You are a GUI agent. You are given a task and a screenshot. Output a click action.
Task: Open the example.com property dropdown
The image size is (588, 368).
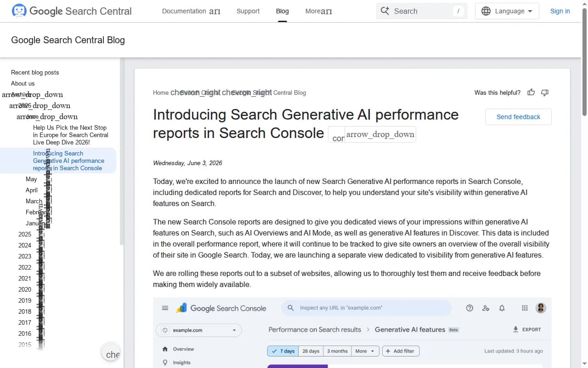pyautogui.click(x=199, y=330)
